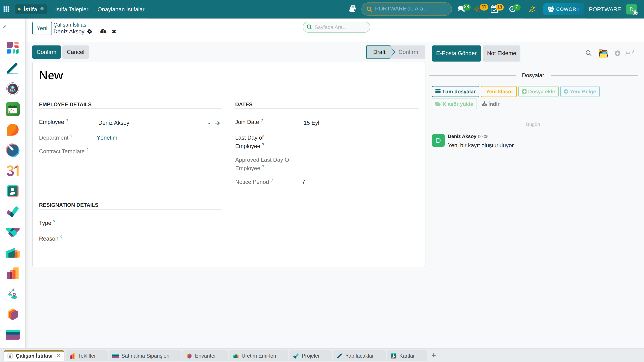Expand the Employee dropdown arrow
The width and height of the screenshot is (644, 362).
click(209, 123)
